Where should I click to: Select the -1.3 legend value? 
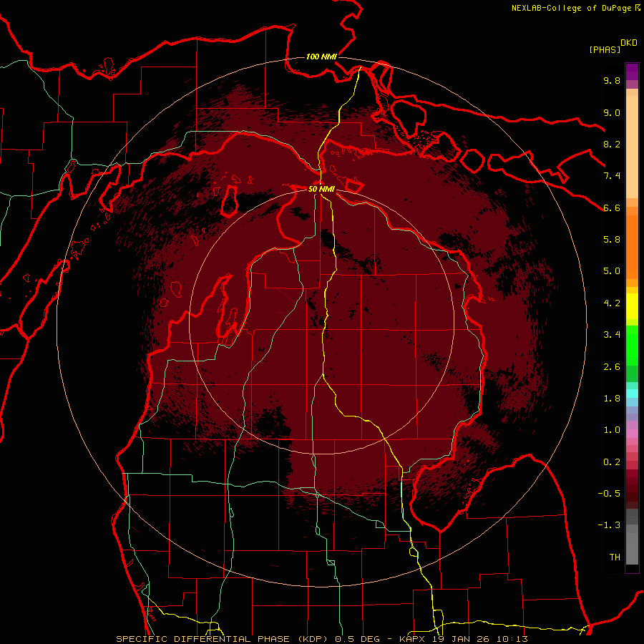609,525
